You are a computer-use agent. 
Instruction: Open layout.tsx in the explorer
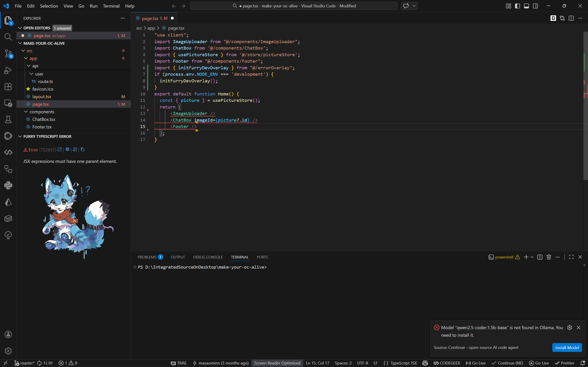[42, 97]
